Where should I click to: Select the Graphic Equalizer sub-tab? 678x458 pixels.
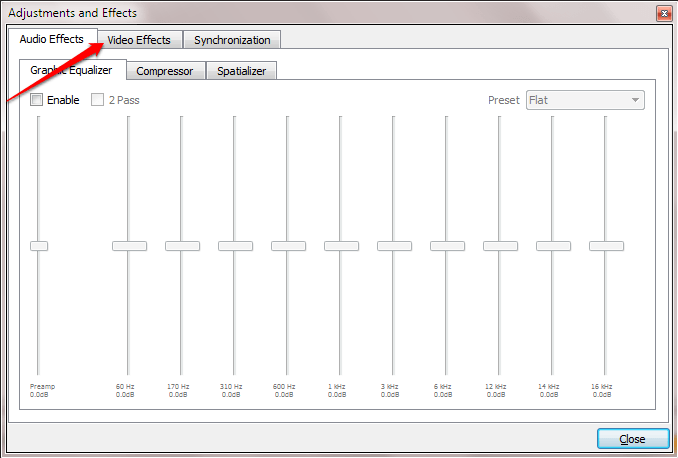tap(72, 70)
